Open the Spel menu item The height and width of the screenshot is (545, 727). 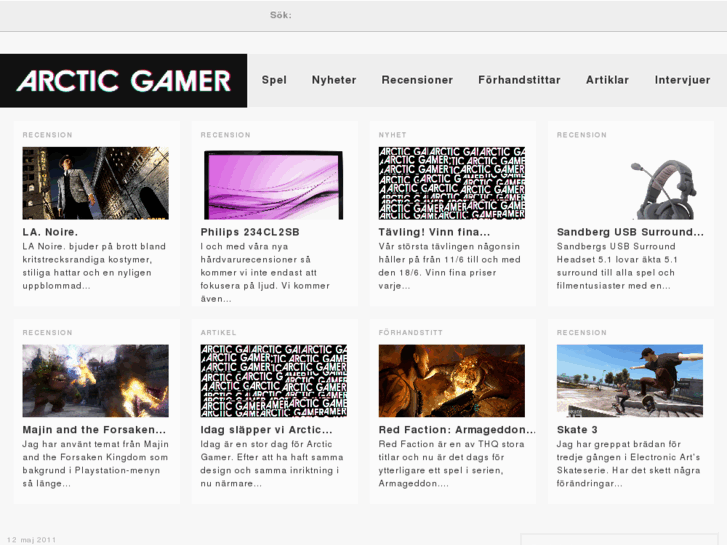click(x=274, y=80)
